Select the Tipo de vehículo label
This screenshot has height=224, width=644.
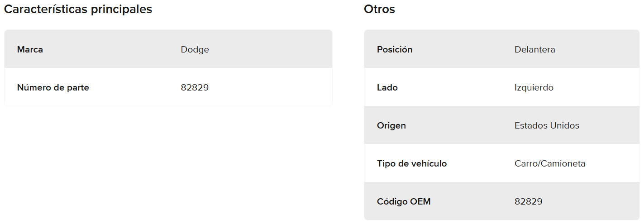pyautogui.click(x=411, y=163)
